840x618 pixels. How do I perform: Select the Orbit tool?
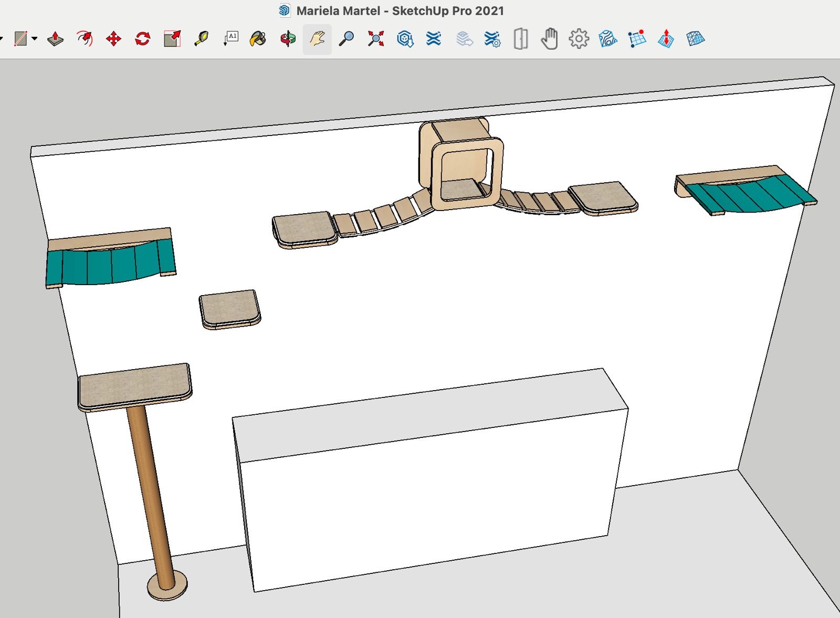[x=288, y=39]
